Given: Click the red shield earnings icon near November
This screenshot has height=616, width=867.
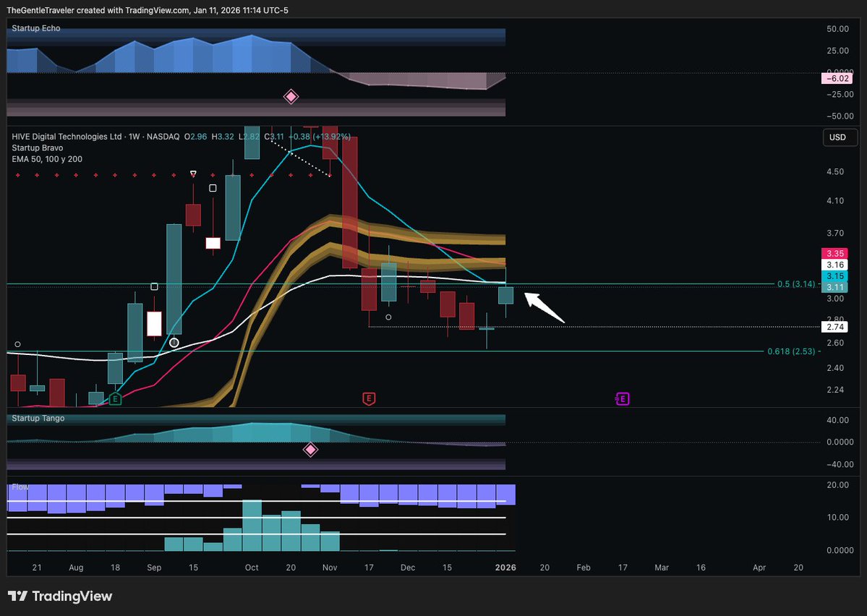Looking at the screenshot, I should point(369,398).
